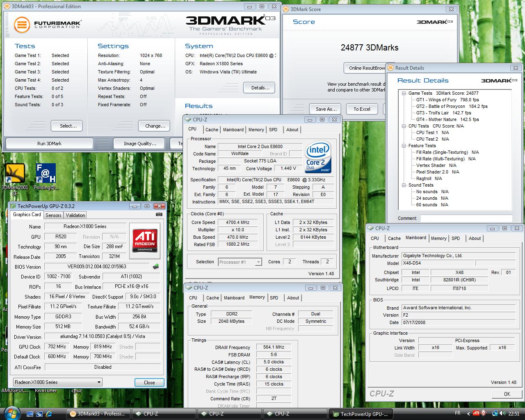
Task: Collapse the Game Tests tree node
Action: (404, 93)
